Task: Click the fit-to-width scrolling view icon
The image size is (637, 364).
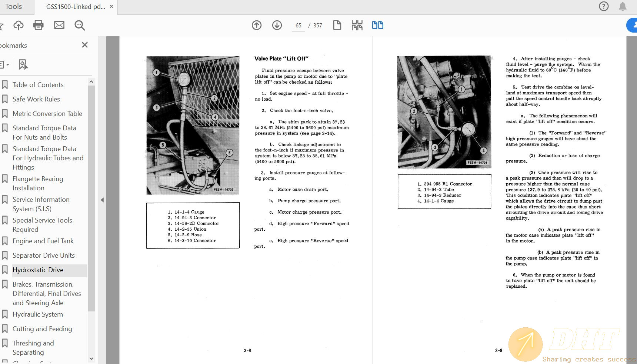Action: (x=357, y=25)
